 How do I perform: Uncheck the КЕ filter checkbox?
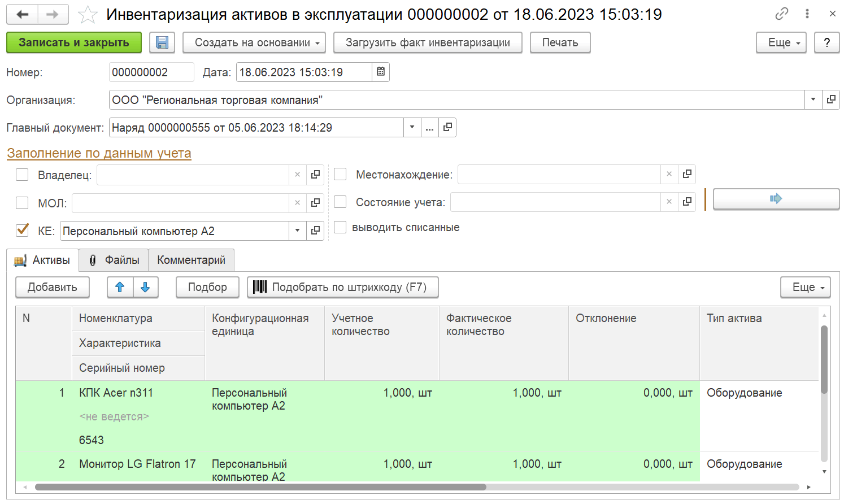(22, 230)
